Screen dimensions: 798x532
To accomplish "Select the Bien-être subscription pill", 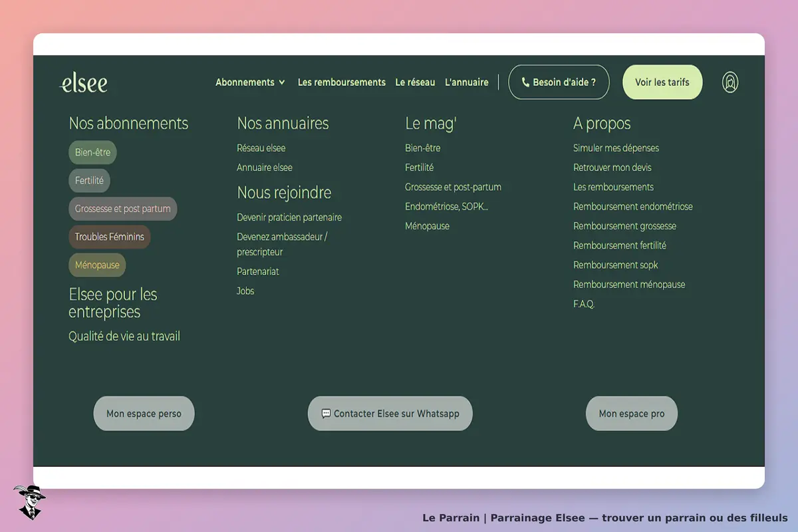I will pyautogui.click(x=92, y=152).
